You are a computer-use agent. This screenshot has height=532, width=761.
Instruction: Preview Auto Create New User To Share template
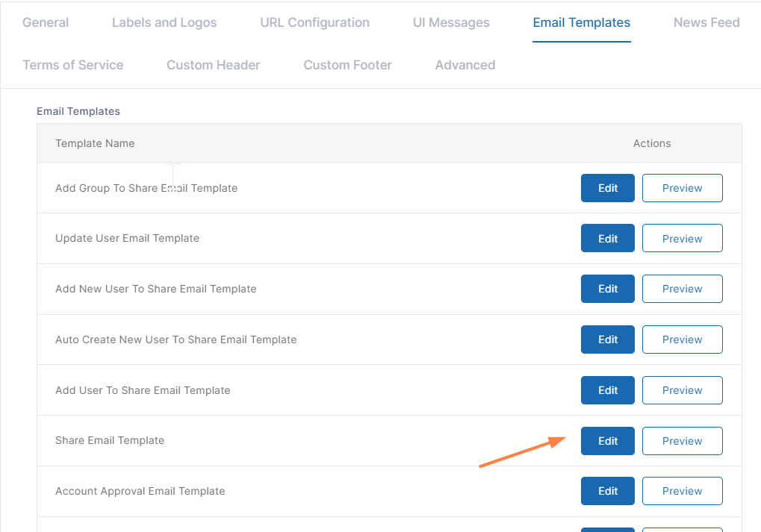coord(683,339)
